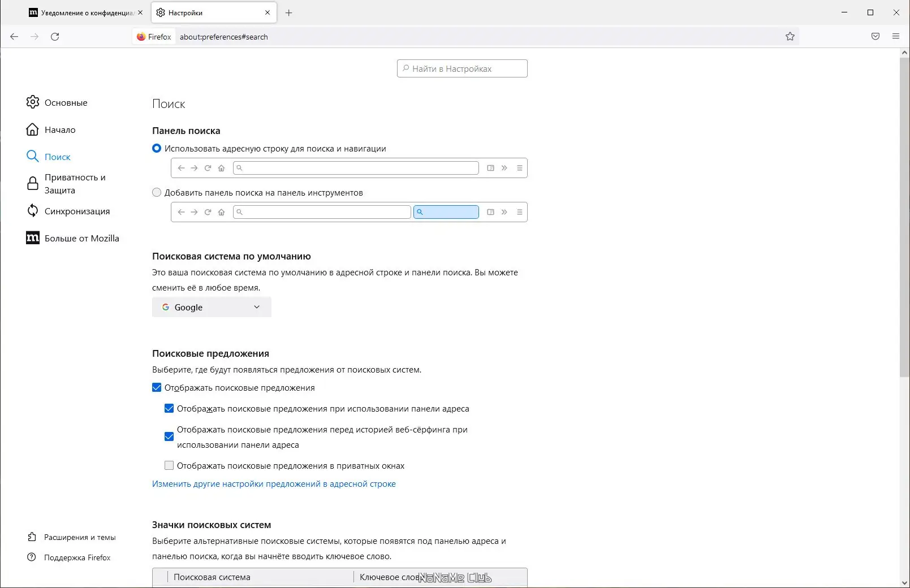Click Изменить другие настройки предложений link
910x588 pixels.
(x=274, y=484)
